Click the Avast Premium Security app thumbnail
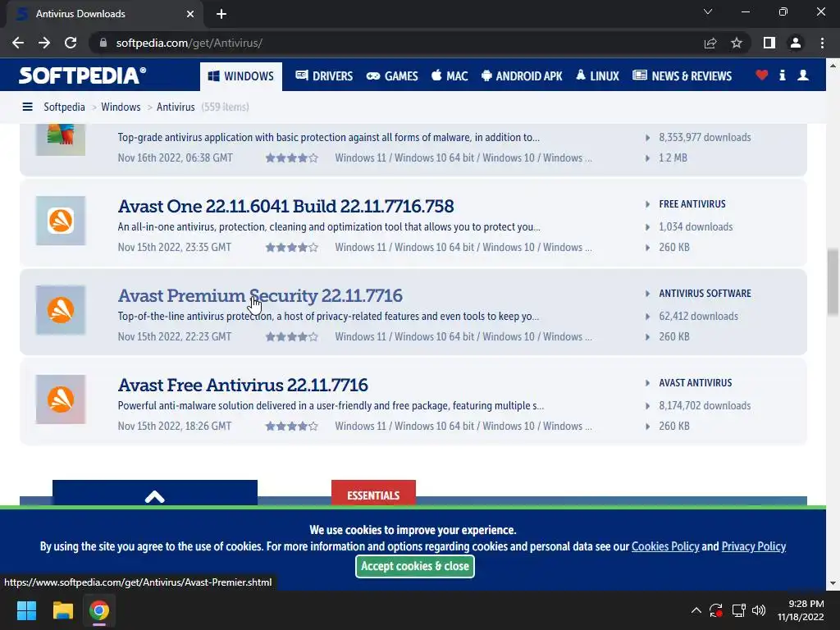Screen dimensions: 840x630 (61, 310)
